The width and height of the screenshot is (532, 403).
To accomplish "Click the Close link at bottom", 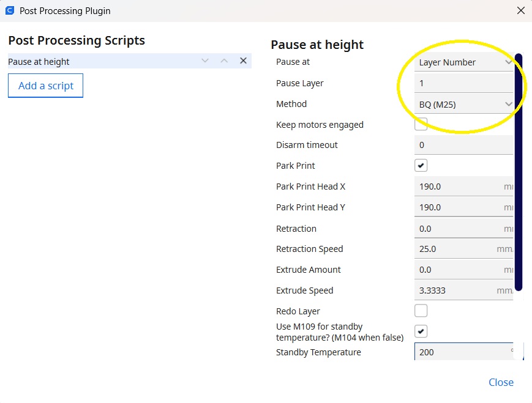I will coord(500,382).
